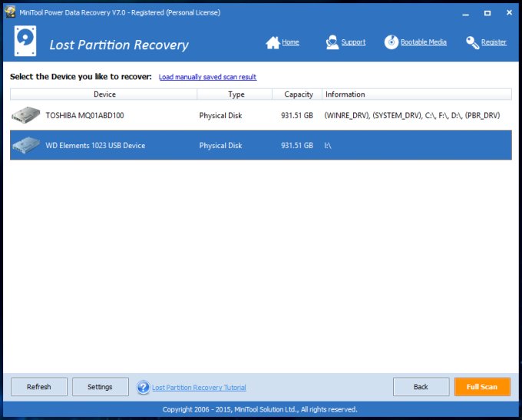Open the Bootable Media link
This screenshot has width=522, height=420.
pos(424,42)
